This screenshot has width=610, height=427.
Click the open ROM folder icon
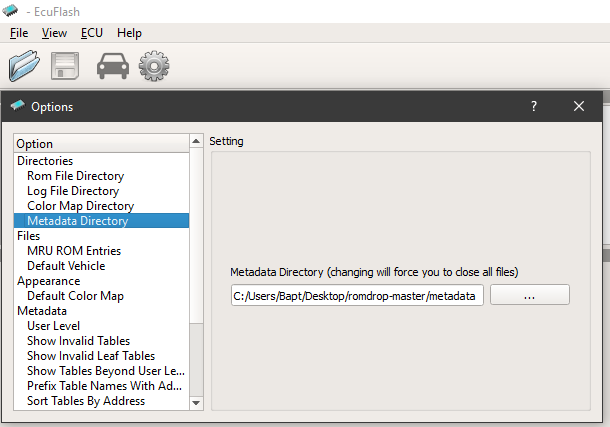click(24, 66)
